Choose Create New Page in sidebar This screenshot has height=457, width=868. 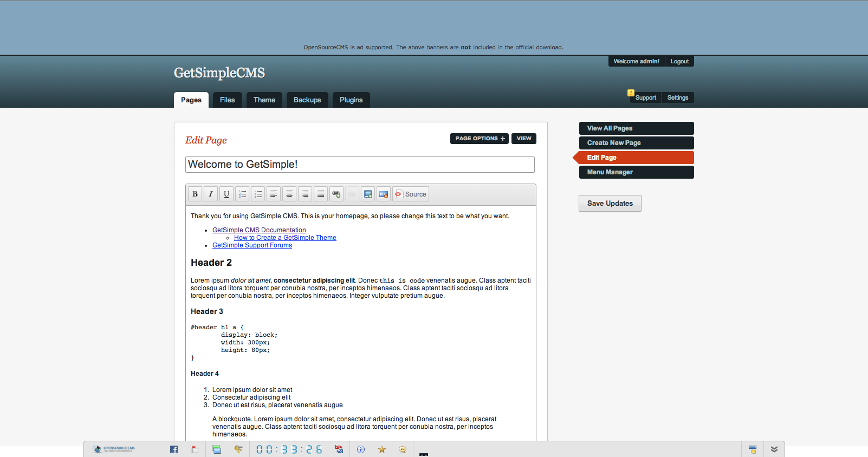637,143
